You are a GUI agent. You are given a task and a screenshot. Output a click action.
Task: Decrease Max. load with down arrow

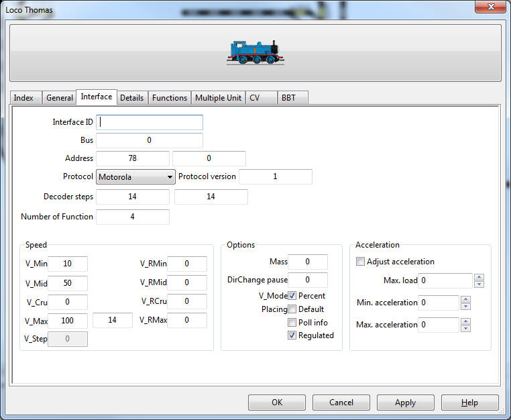479,284
